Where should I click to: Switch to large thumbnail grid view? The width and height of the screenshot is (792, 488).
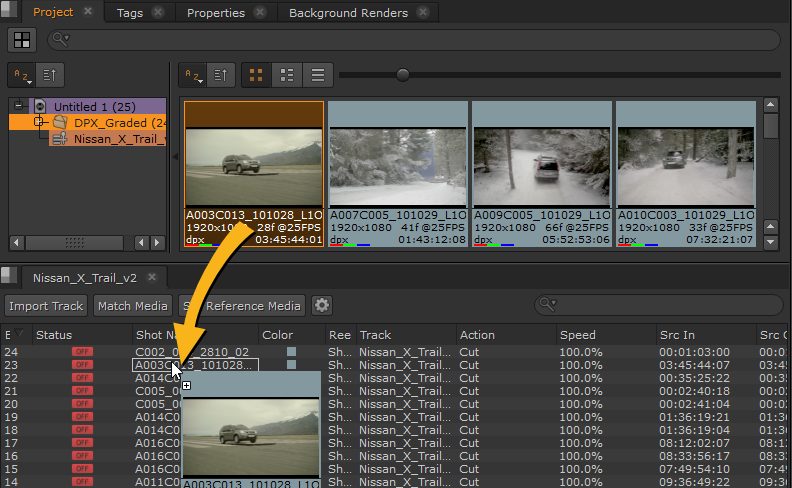pos(256,75)
